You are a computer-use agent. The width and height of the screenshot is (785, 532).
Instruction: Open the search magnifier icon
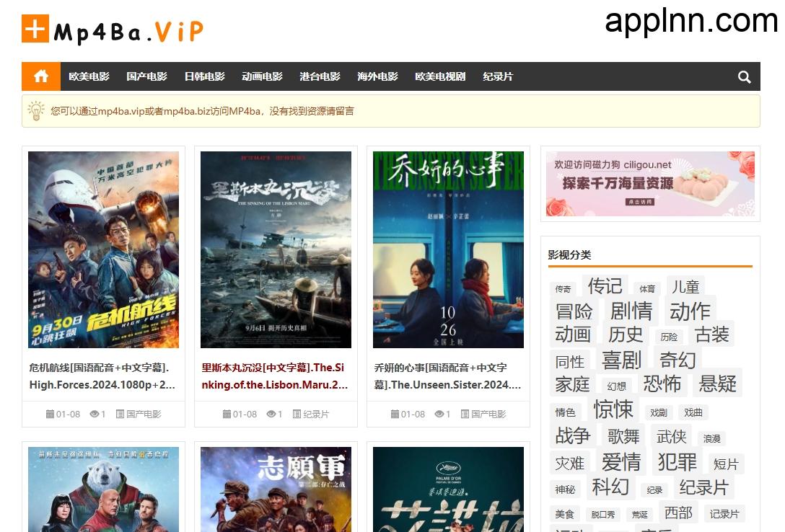[x=745, y=77]
